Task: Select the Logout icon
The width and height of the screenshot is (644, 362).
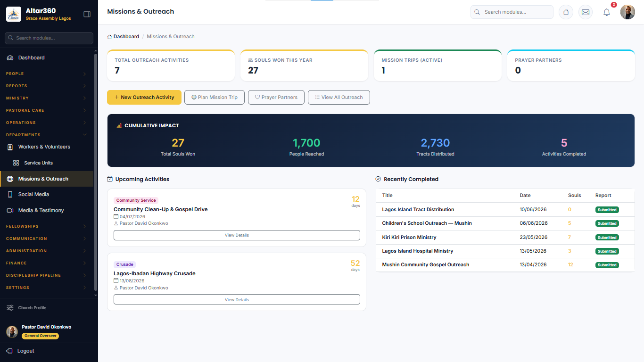Action: point(9,351)
